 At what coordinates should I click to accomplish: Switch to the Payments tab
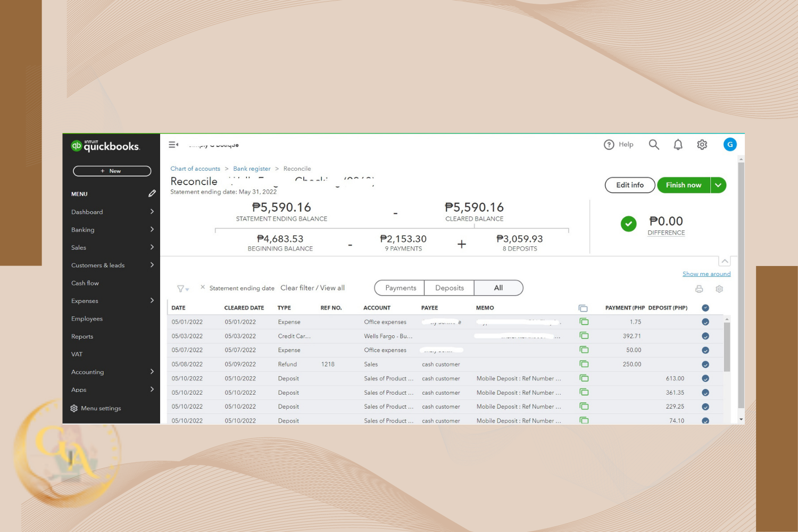tap(400, 288)
